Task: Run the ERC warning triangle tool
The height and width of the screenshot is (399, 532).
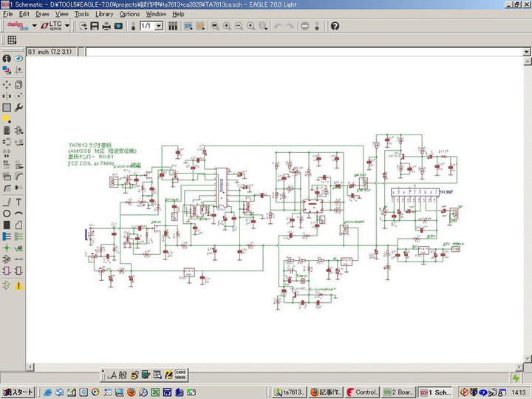Action: pos(18,284)
